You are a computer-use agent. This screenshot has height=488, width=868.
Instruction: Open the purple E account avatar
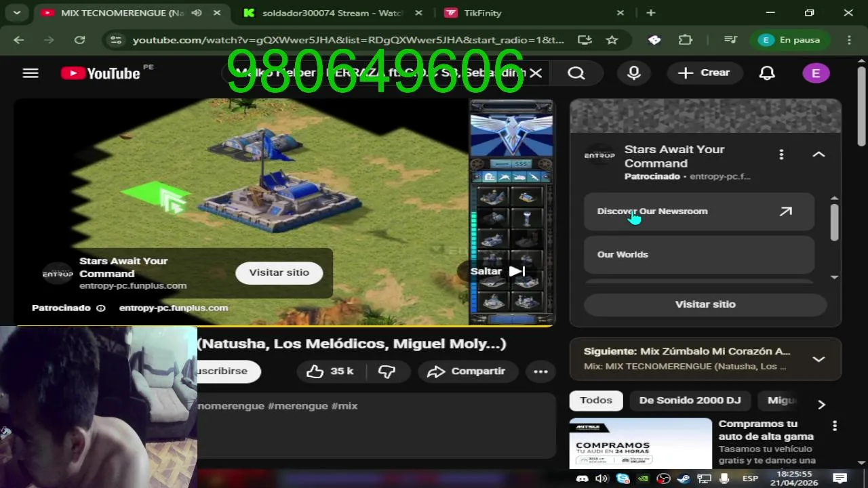[816, 73]
